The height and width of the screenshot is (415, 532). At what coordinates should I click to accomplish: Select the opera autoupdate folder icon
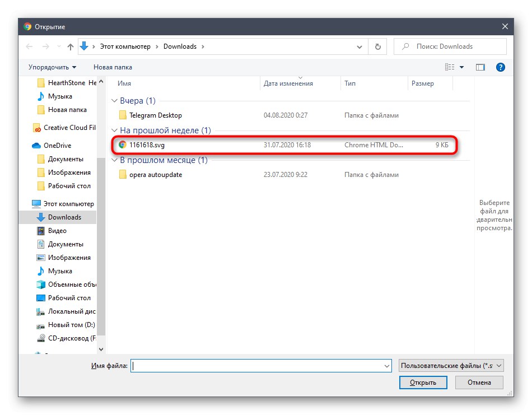(x=123, y=174)
